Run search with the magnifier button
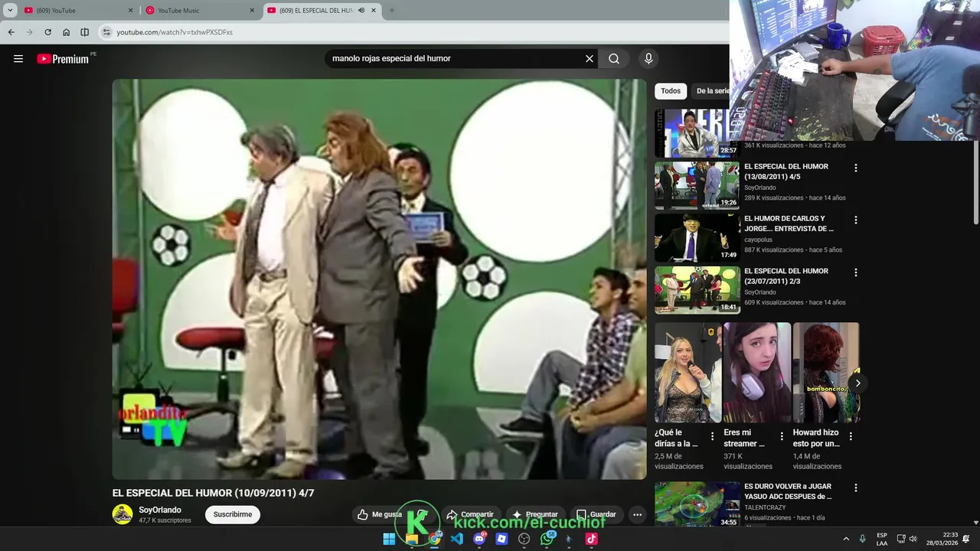Viewport: 980px width, 551px height. (614, 59)
